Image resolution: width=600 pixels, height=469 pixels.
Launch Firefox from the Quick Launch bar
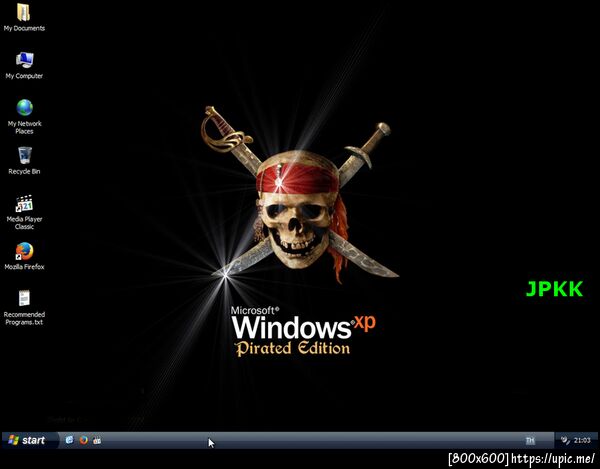pos(83,440)
